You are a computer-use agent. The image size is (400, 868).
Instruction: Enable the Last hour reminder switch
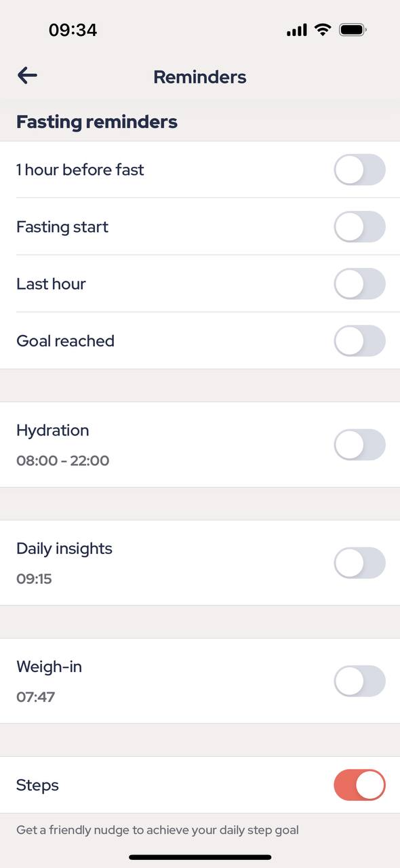(x=360, y=283)
